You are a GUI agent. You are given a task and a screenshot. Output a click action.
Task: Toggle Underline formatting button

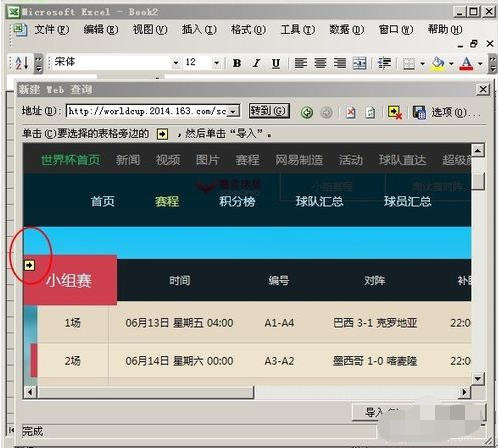coord(276,63)
